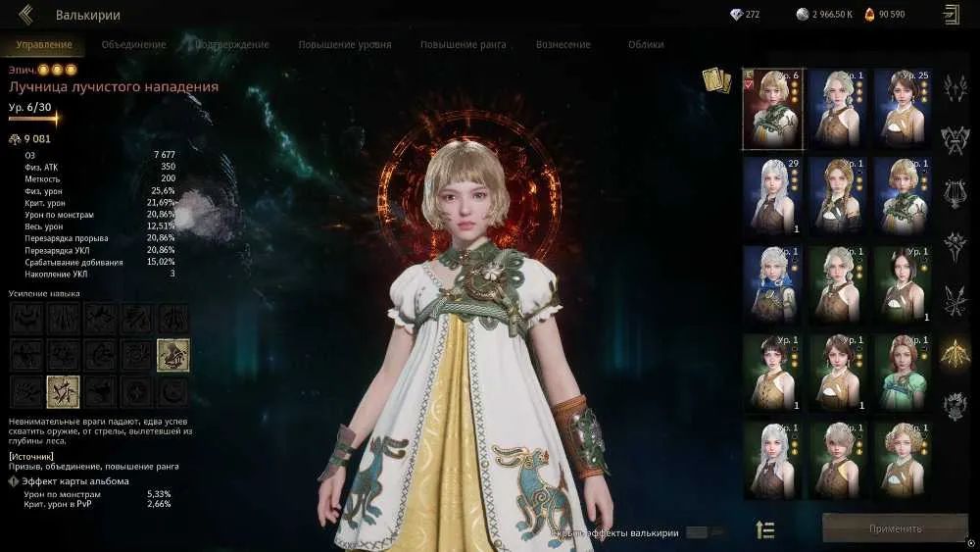980x552 pixels.
Task: Open the Повышение ранга tab
Action: [x=464, y=44]
